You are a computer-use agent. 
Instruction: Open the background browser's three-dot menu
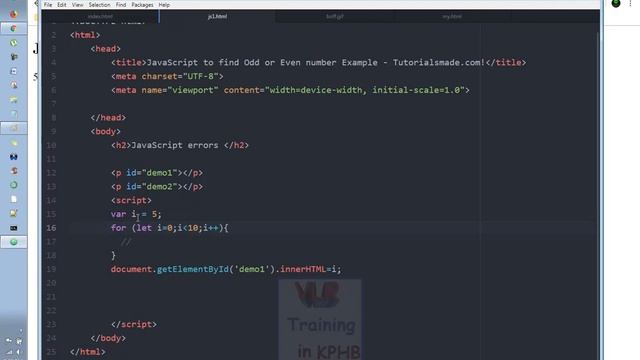click(x=631, y=4)
